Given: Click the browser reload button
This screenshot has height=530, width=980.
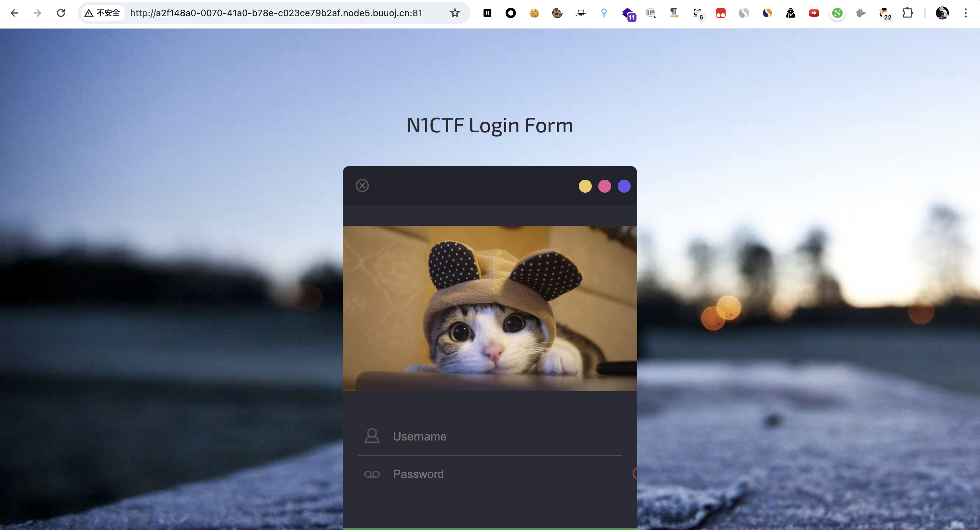Looking at the screenshot, I should pos(61,13).
